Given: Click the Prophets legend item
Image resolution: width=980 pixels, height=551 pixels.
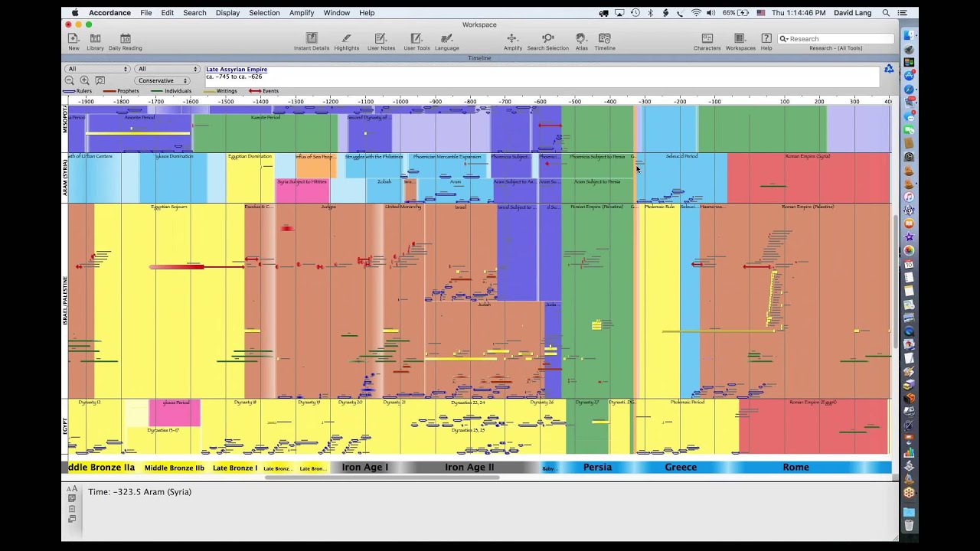Looking at the screenshot, I should [x=122, y=91].
